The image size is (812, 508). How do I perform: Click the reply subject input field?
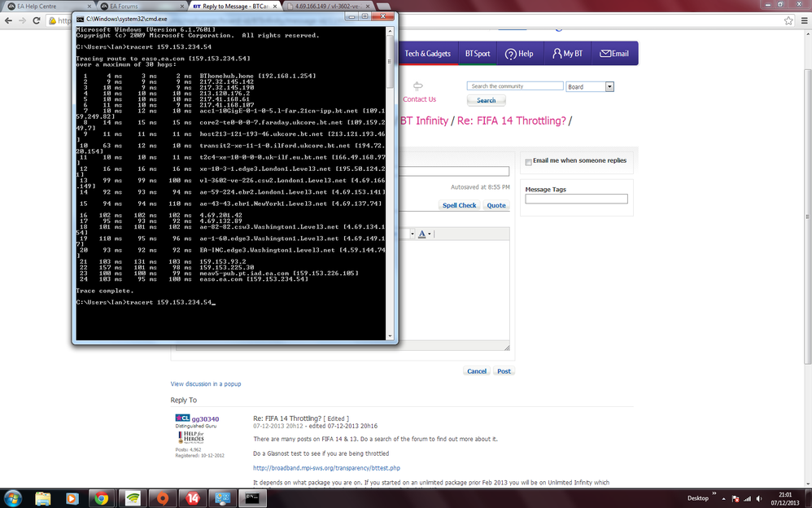tap(454, 171)
